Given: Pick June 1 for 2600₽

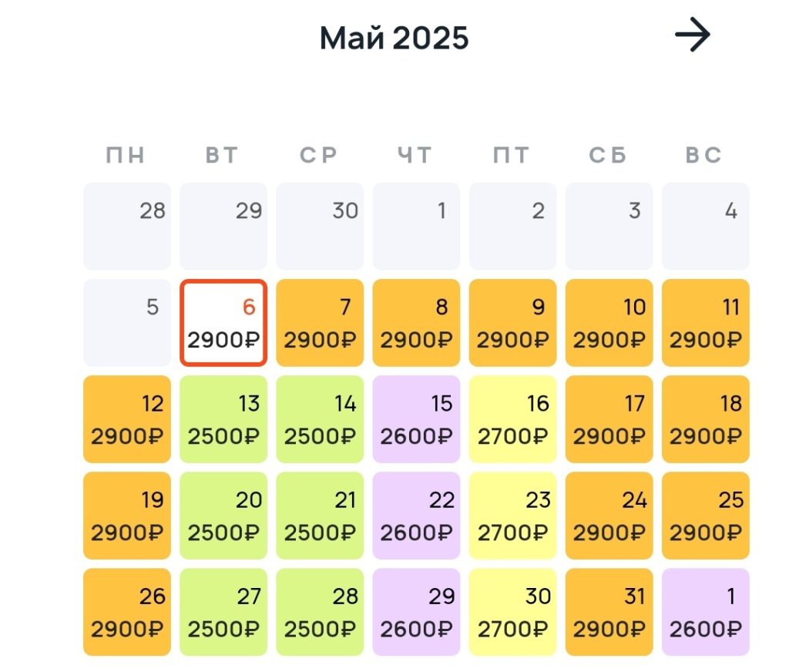Looking at the screenshot, I should (x=705, y=612).
